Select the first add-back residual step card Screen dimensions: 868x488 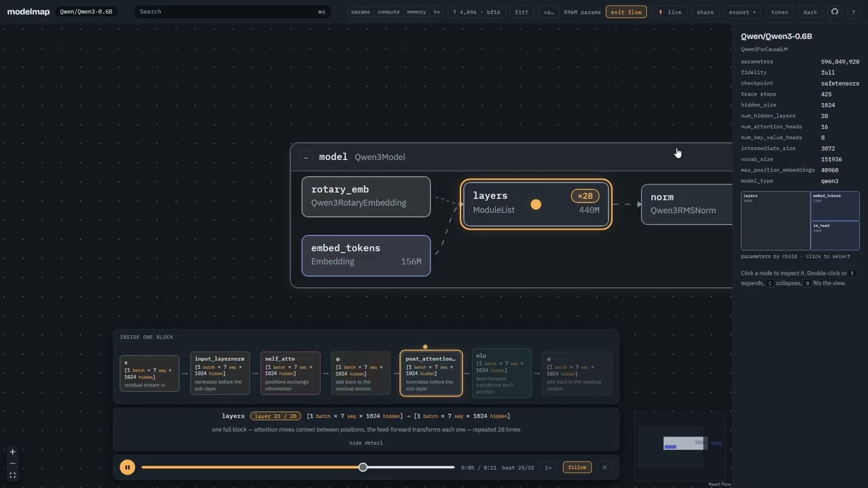(361, 373)
